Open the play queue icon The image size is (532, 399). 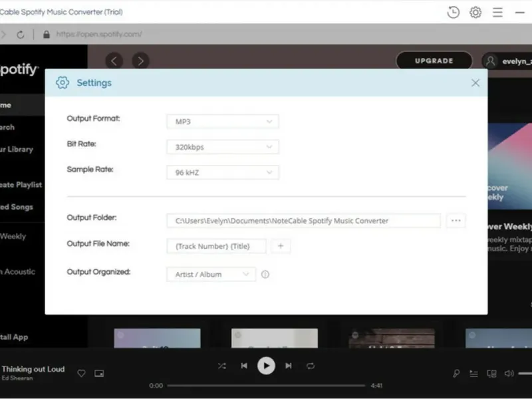473,374
